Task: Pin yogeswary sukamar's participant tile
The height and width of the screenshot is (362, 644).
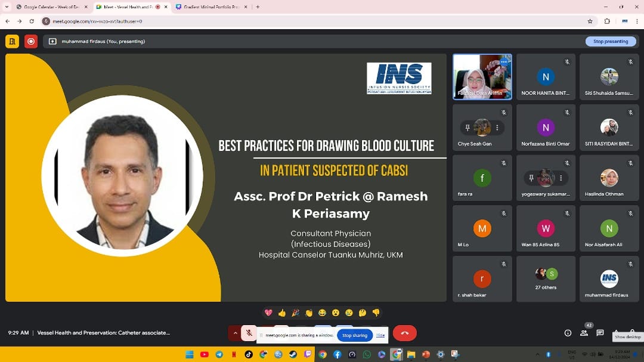Action: (x=531, y=178)
